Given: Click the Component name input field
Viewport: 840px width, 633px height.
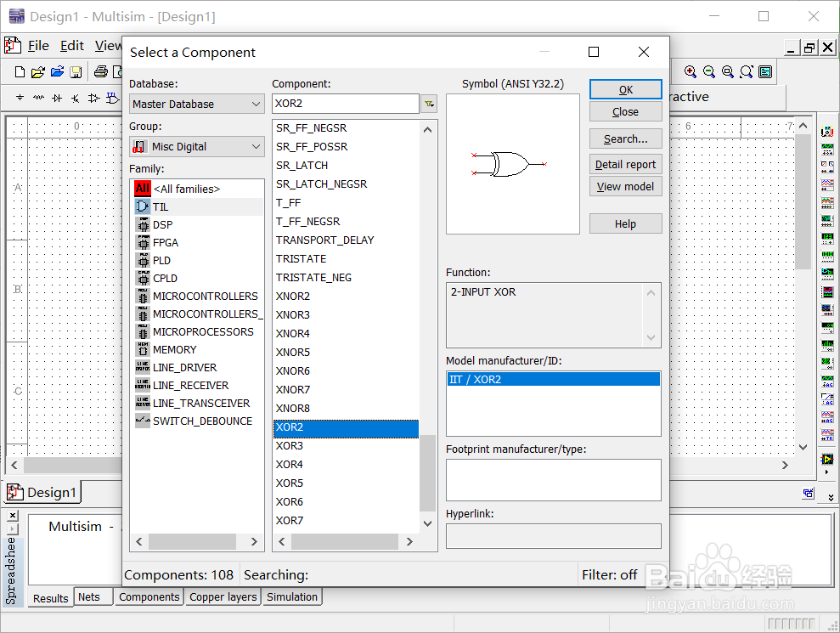Looking at the screenshot, I should click(x=346, y=104).
